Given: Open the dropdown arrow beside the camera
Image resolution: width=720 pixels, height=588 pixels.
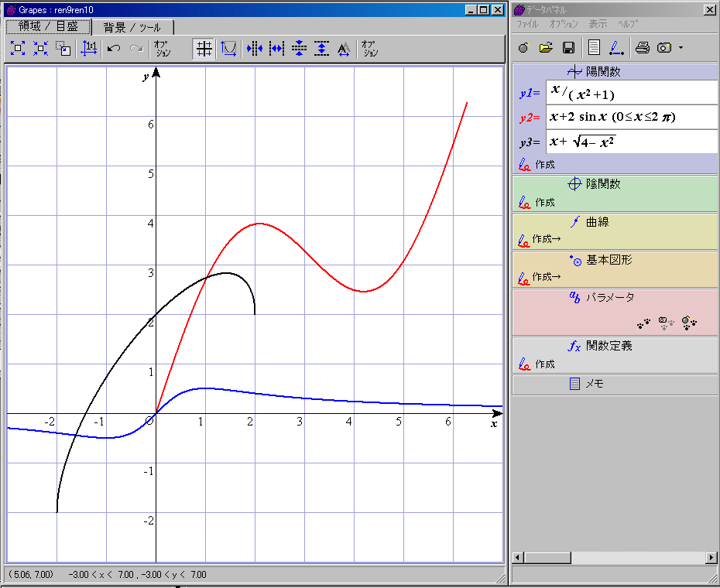Looking at the screenshot, I should 681,48.
